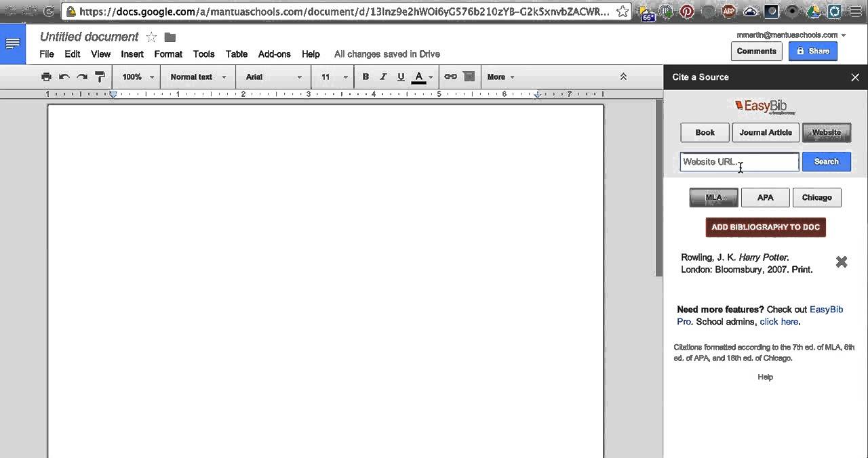Click the Print icon

click(x=46, y=77)
